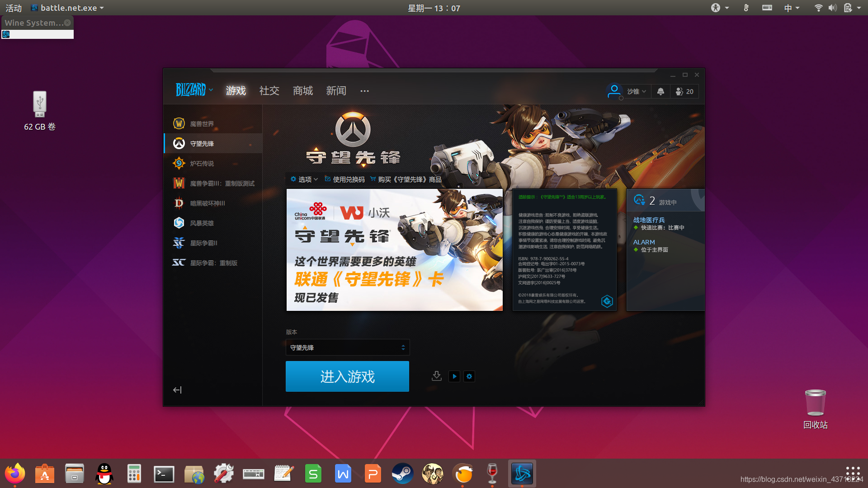Image resolution: width=868 pixels, height=488 pixels.
Task: Select the 62 GB 卷 desktop drive
Action: [40, 111]
